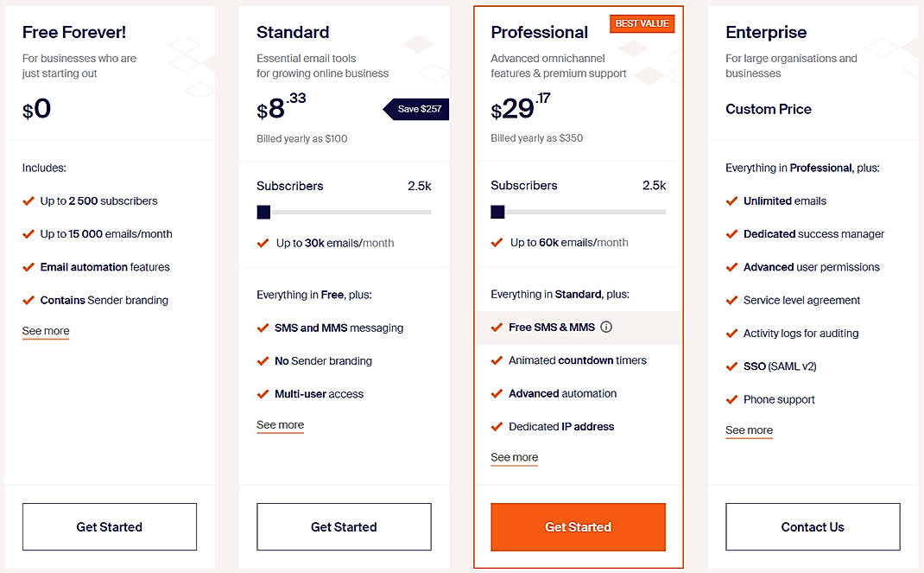Click Get Started for Standard plan
The height and width of the screenshot is (573, 924).
click(344, 527)
